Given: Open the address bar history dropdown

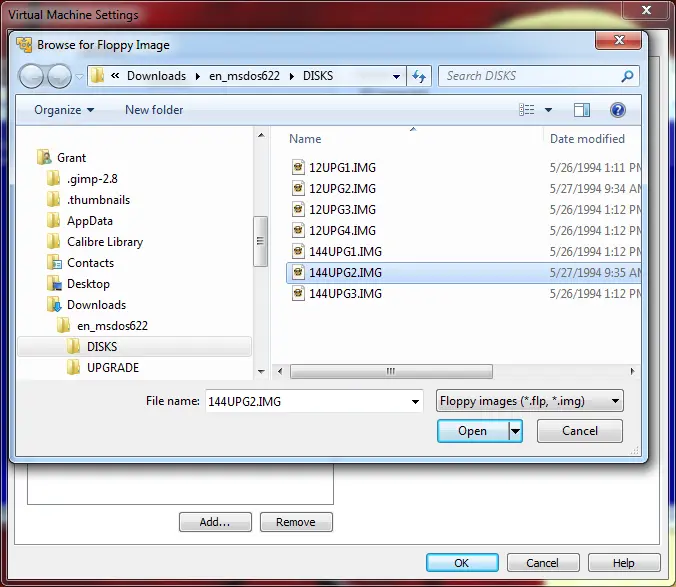Looking at the screenshot, I should coord(396,77).
